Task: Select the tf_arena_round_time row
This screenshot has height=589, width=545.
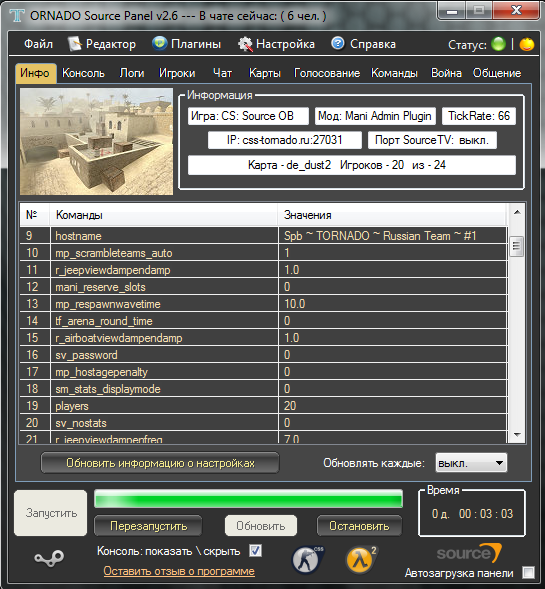Action: 263,321
